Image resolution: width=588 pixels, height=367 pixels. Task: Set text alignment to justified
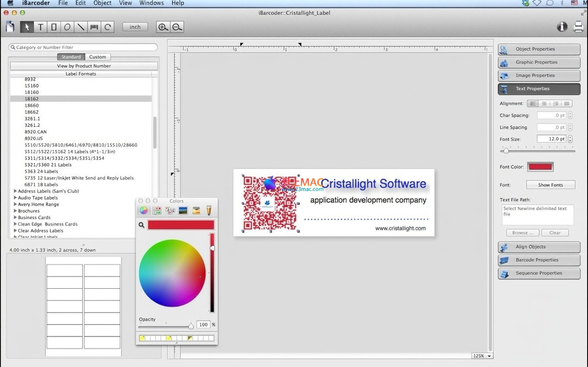(x=566, y=103)
